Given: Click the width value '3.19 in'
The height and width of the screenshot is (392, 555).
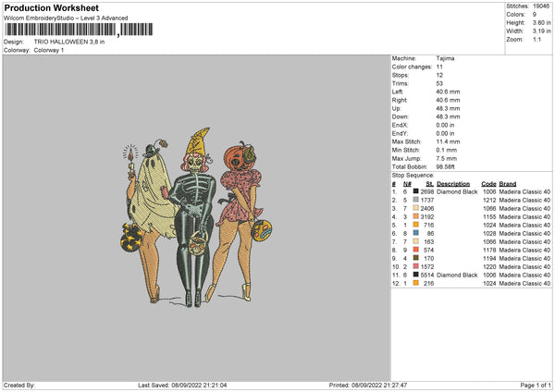Looking at the screenshot, I should (542, 31).
